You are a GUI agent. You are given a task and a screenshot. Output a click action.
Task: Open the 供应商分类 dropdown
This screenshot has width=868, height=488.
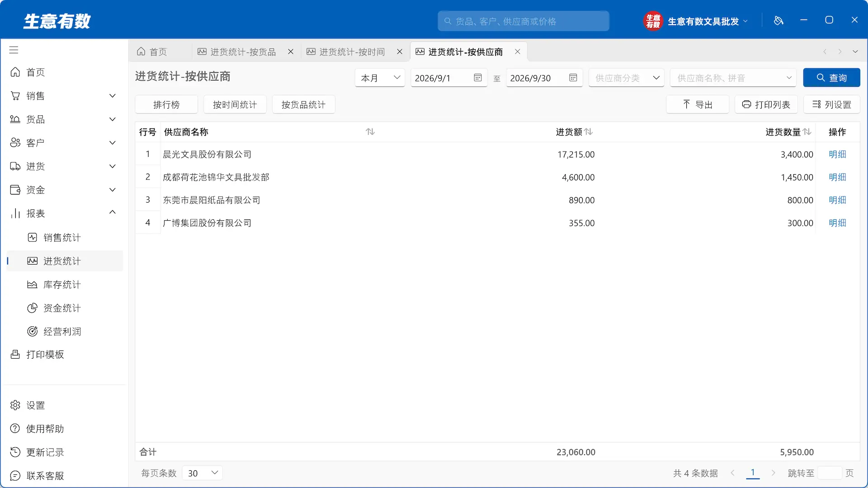(x=626, y=78)
